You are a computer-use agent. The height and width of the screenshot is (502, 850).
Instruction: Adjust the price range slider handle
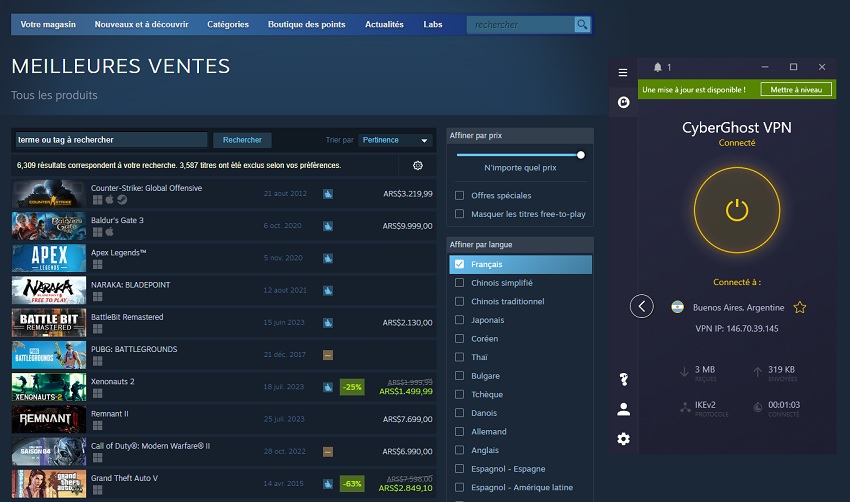tap(581, 155)
